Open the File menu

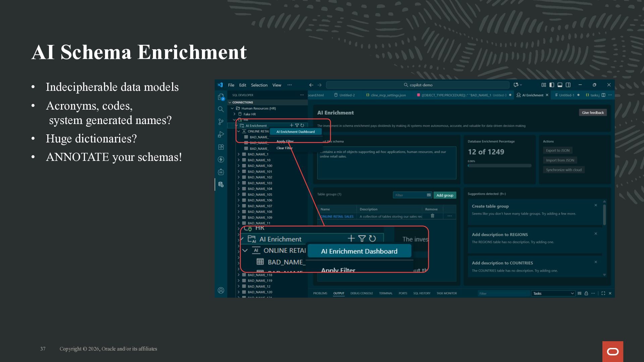[x=231, y=85]
